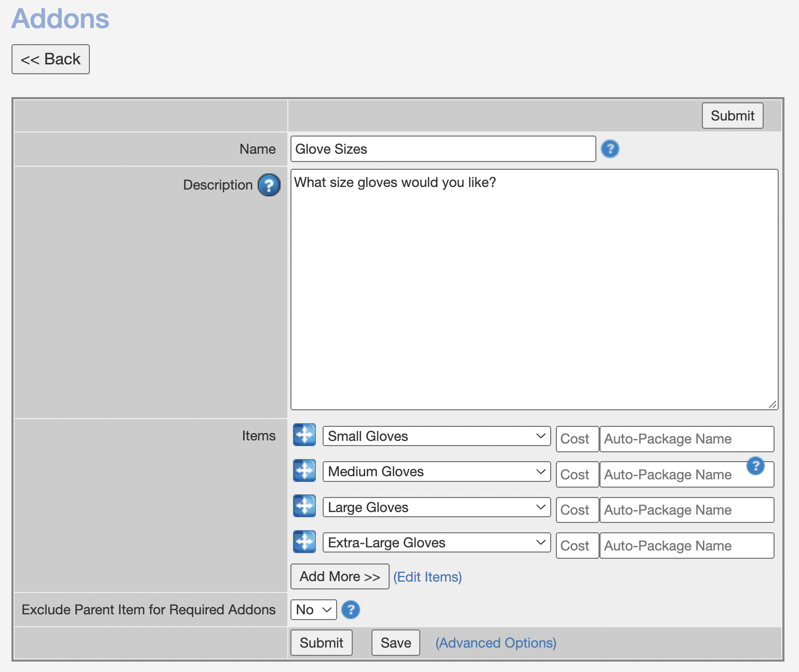Expand the Extra-Large Gloves item dropdown

pyautogui.click(x=436, y=543)
